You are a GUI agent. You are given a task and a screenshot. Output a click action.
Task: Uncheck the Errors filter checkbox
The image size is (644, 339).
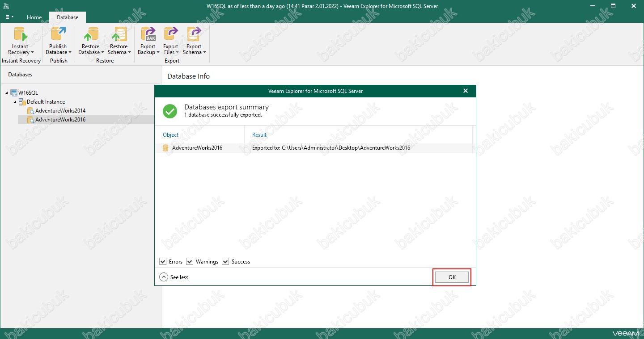[163, 261]
